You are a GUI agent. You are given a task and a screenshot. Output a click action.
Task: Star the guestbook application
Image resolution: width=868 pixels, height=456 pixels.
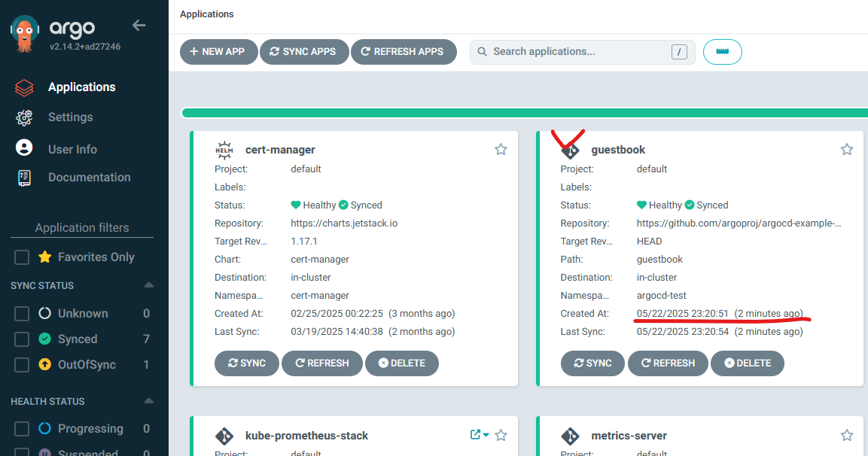pos(846,150)
